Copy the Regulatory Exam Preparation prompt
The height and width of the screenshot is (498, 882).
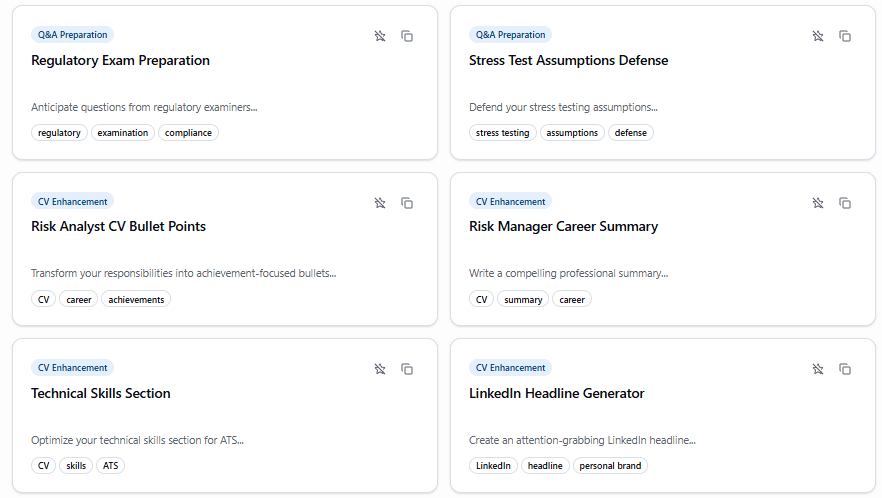(407, 36)
